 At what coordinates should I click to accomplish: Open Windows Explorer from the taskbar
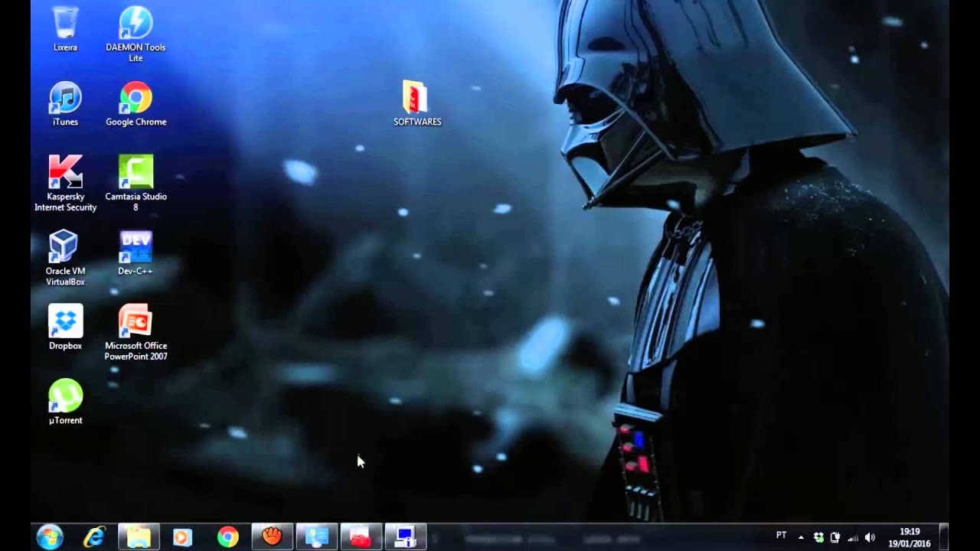pyautogui.click(x=139, y=537)
